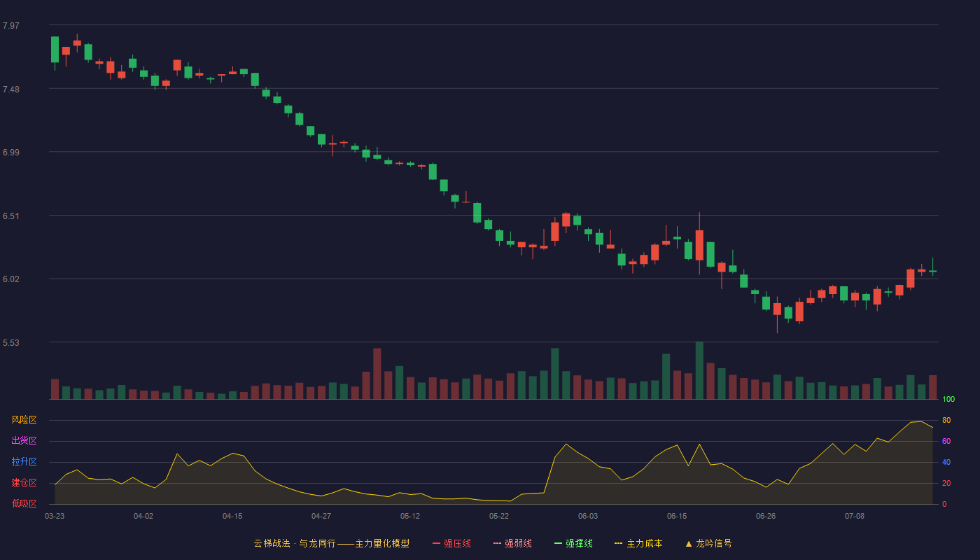This screenshot has height=560, width=980.
Task: Click the 7.97 price axis label
Action: (11, 26)
